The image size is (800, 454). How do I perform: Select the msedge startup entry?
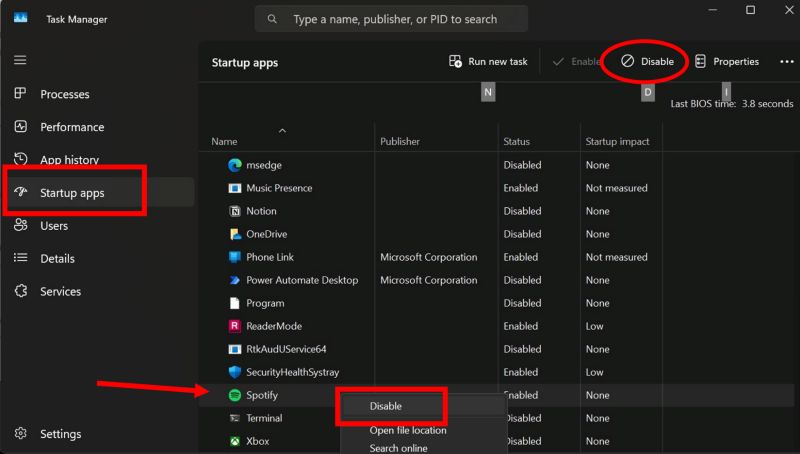coord(263,165)
